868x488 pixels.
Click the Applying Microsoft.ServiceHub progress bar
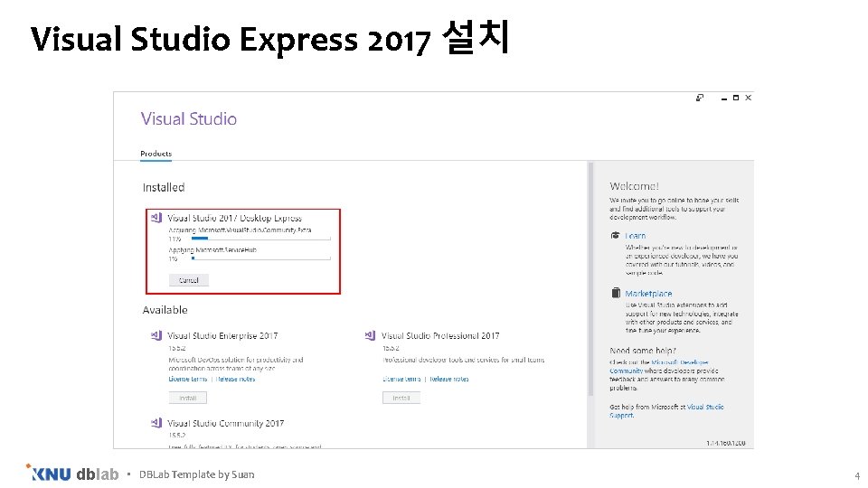260,258
